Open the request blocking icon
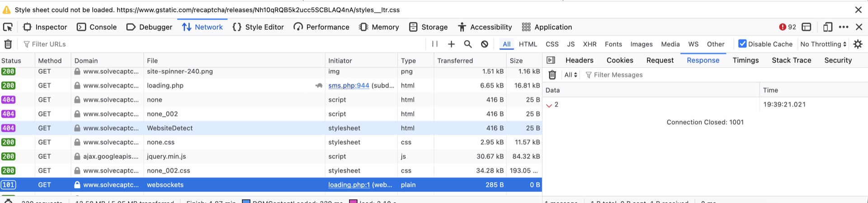This screenshot has width=868, height=203. [x=485, y=44]
